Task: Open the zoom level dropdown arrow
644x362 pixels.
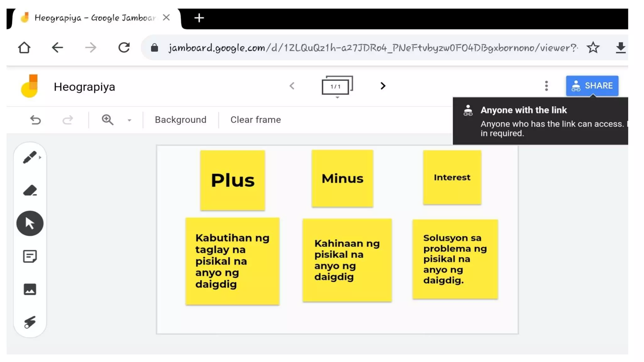Action: click(x=129, y=120)
